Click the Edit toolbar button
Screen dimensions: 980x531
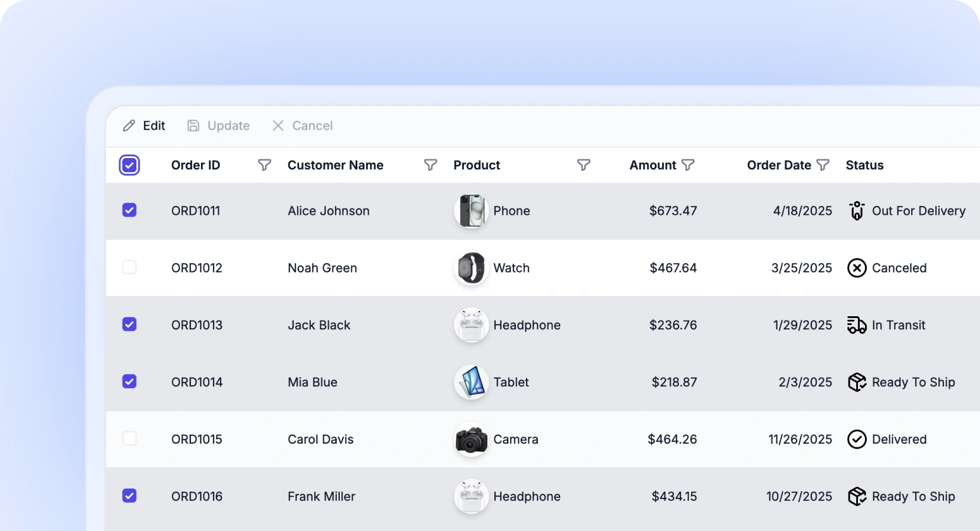point(144,126)
